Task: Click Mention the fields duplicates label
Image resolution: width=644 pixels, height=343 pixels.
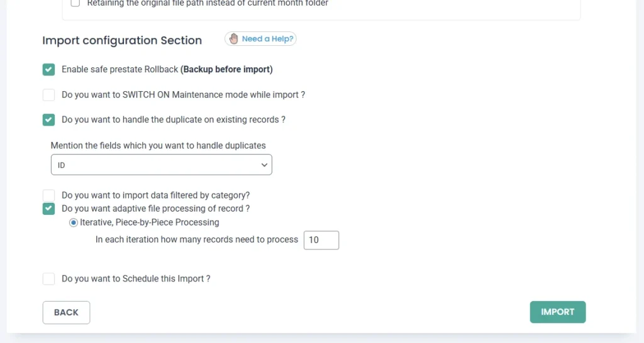Action: [158, 145]
